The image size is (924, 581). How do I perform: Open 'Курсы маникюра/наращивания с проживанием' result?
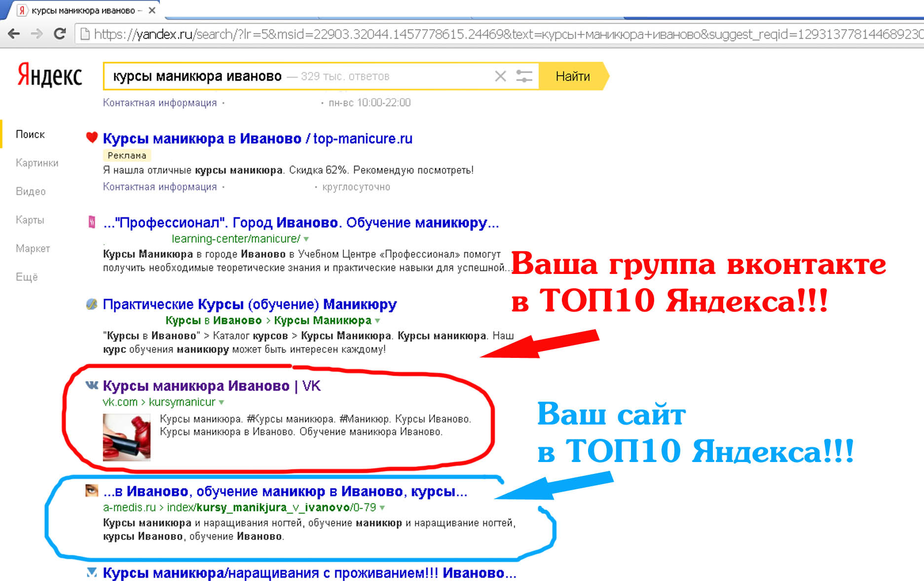click(309, 573)
